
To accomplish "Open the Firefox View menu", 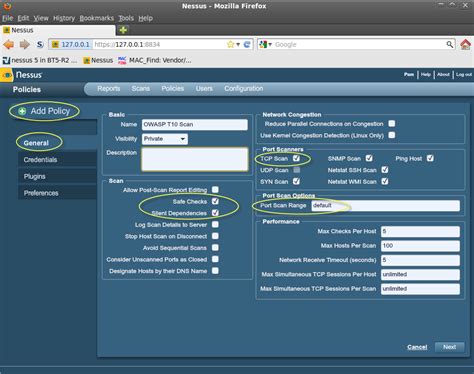I will click(41, 18).
